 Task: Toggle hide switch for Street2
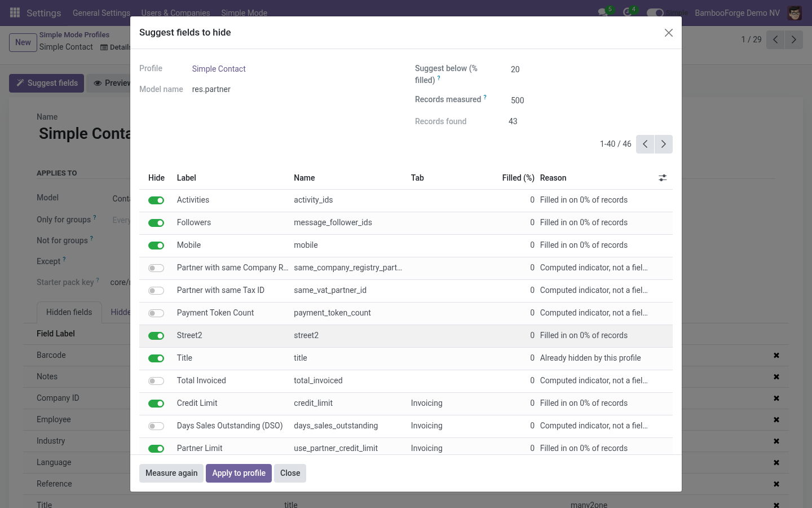156,336
